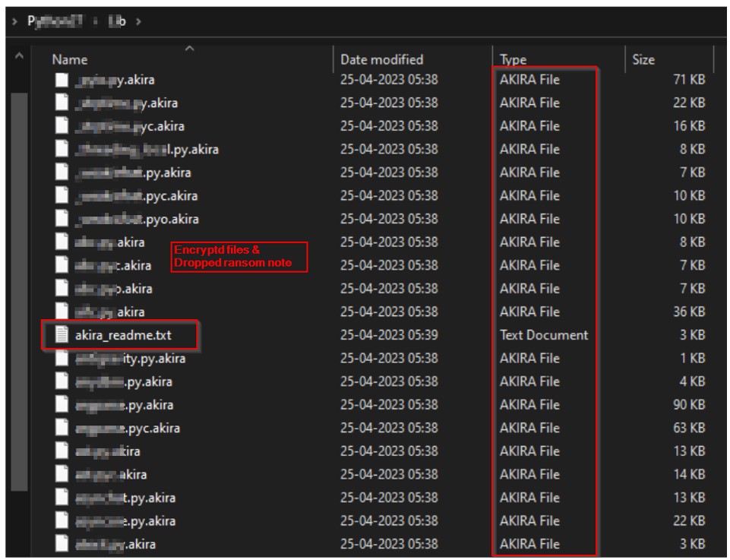Select file icon in the 63 KB row
Image resolution: width=730 pixels, height=560 pixels.
[x=62, y=428]
